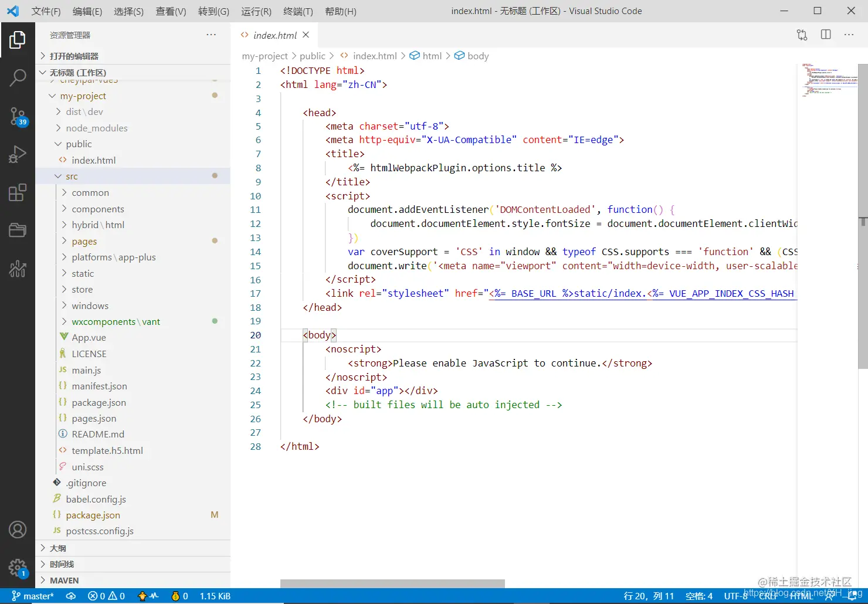Open the 帮助(H) menu
868x604 pixels.
click(x=340, y=11)
